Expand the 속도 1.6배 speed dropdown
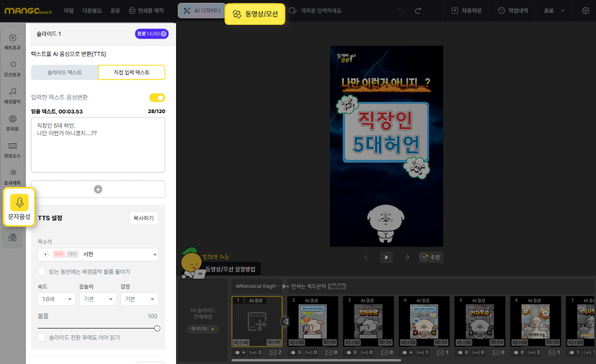This screenshot has width=596, height=364. point(57,299)
